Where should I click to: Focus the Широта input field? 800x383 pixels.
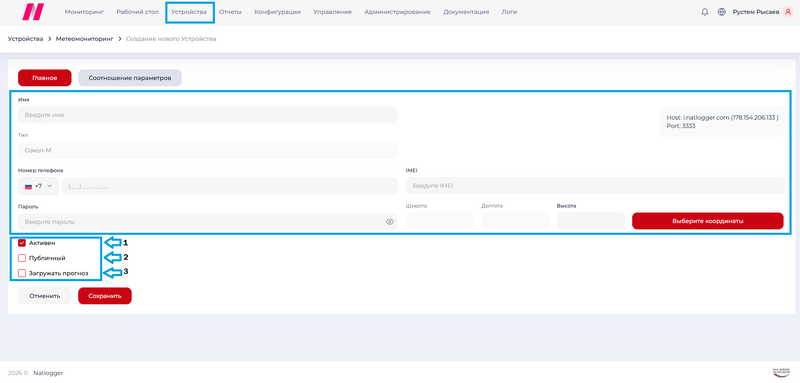440,221
